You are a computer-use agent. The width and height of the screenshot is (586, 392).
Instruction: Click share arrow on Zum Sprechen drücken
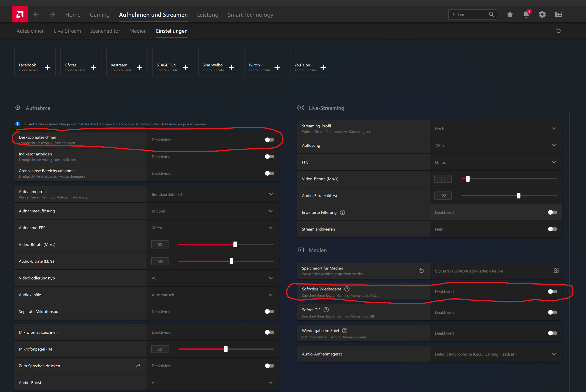138,366
